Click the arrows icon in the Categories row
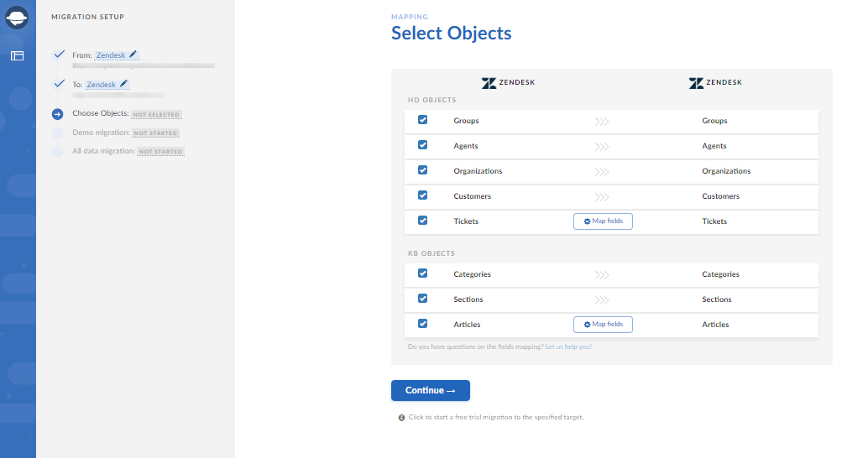This screenshot has height=458, width=868. click(602, 275)
